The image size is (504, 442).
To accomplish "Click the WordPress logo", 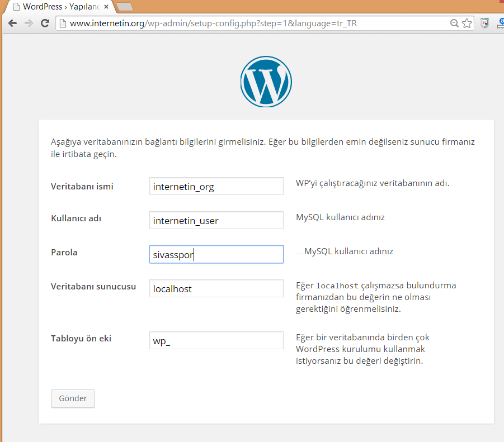I will click(266, 82).
